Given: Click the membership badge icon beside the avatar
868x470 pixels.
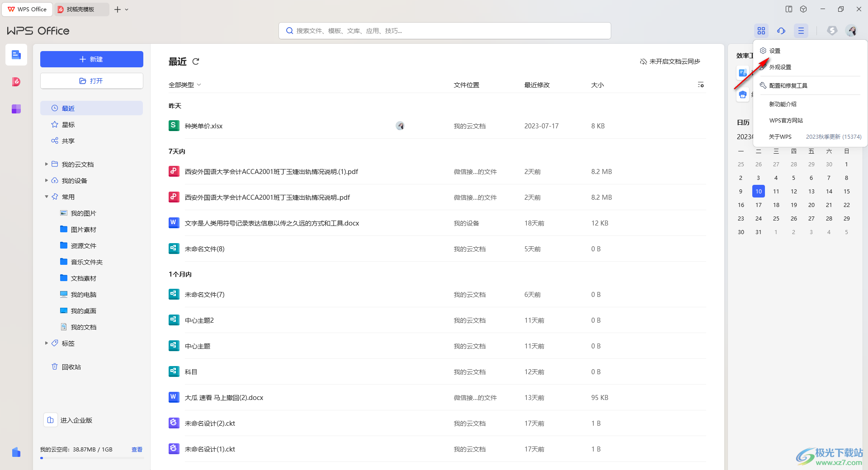Looking at the screenshot, I should click(x=832, y=31).
